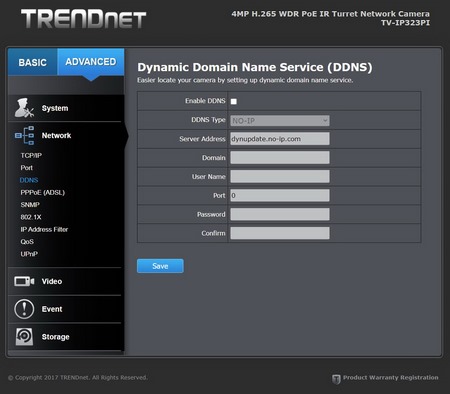The height and width of the screenshot is (394, 450).
Task: Open the DDNS Type dropdown
Action: tap(280, 121)
